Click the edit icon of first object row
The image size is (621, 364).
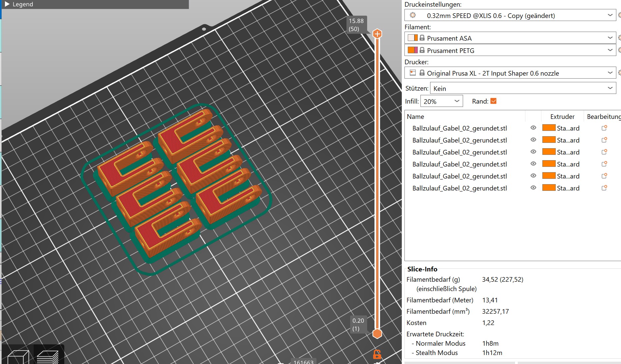(604, 128)
